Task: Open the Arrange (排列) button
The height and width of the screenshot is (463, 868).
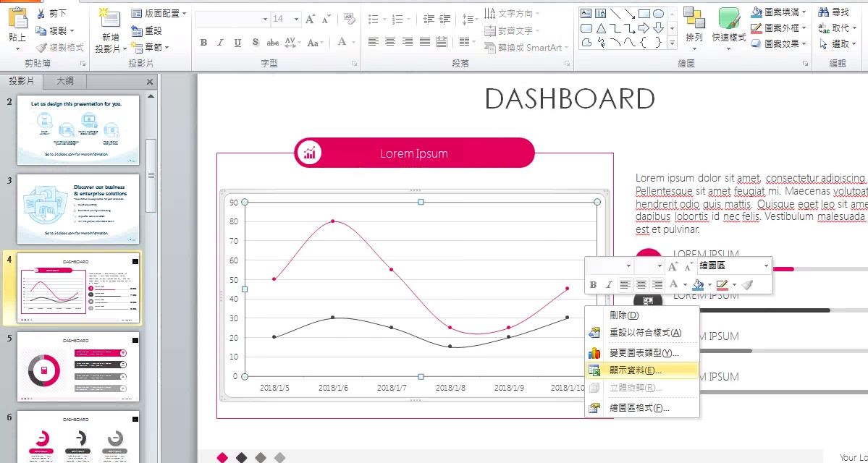Action: [x=694, y=27]
